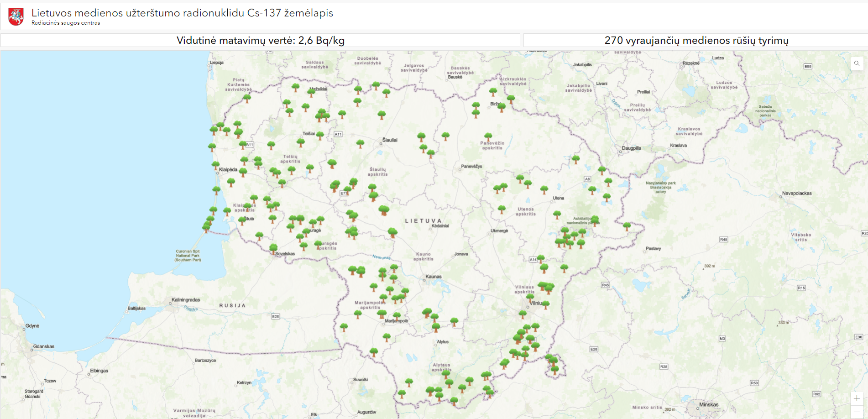Screen dimensions: 868x419
Task: Click the Pastavy town label
Action: click(654, 248)
